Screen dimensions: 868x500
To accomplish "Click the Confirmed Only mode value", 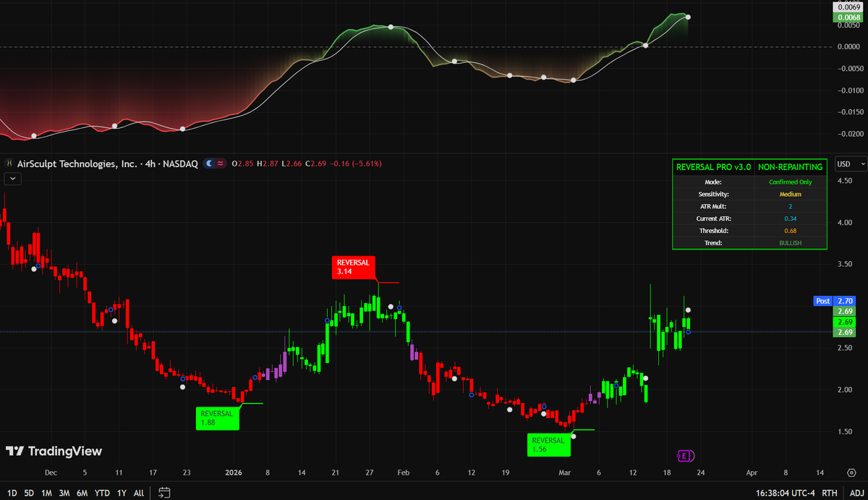I will click(x=790, y=182).
